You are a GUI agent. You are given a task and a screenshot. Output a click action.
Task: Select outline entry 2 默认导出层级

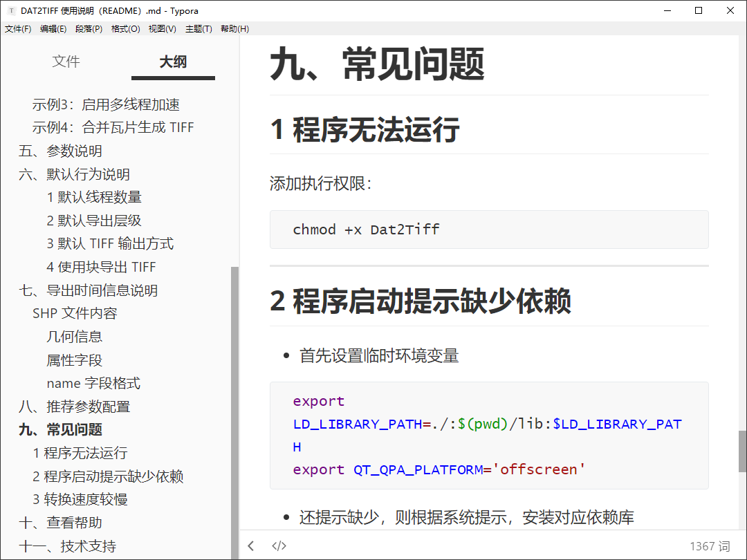(94, 221)
